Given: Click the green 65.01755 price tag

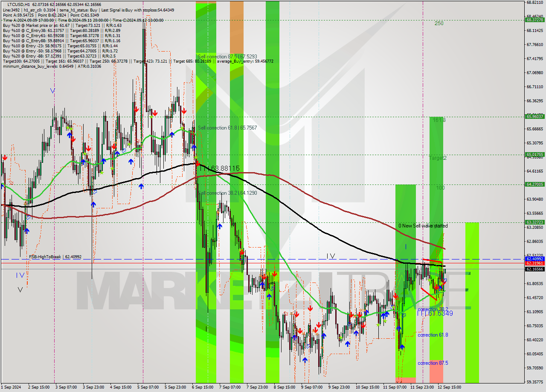Looking at the screenshot, I should (x=534, y=155).
